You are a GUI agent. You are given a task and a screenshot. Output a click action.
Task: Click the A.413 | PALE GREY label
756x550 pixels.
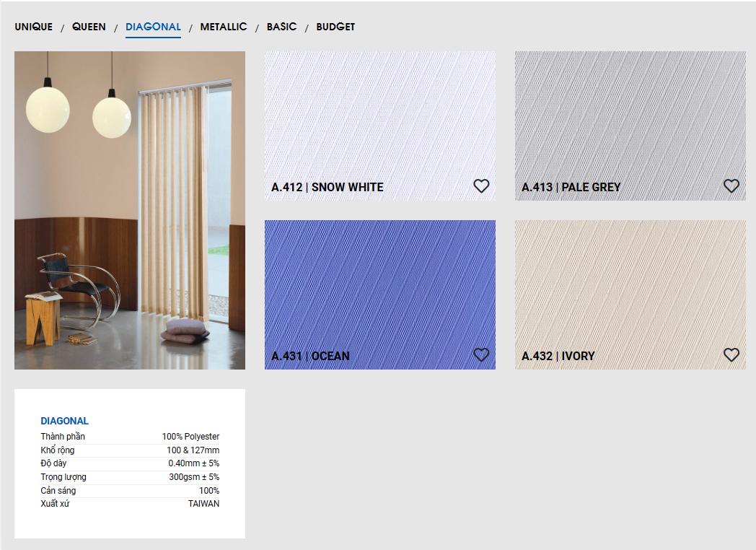point(571,187)
